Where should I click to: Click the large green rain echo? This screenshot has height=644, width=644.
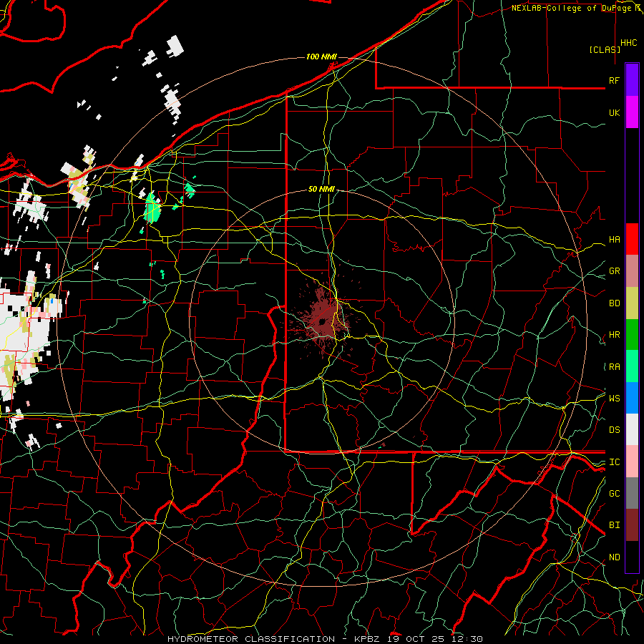tap(152, 208)
